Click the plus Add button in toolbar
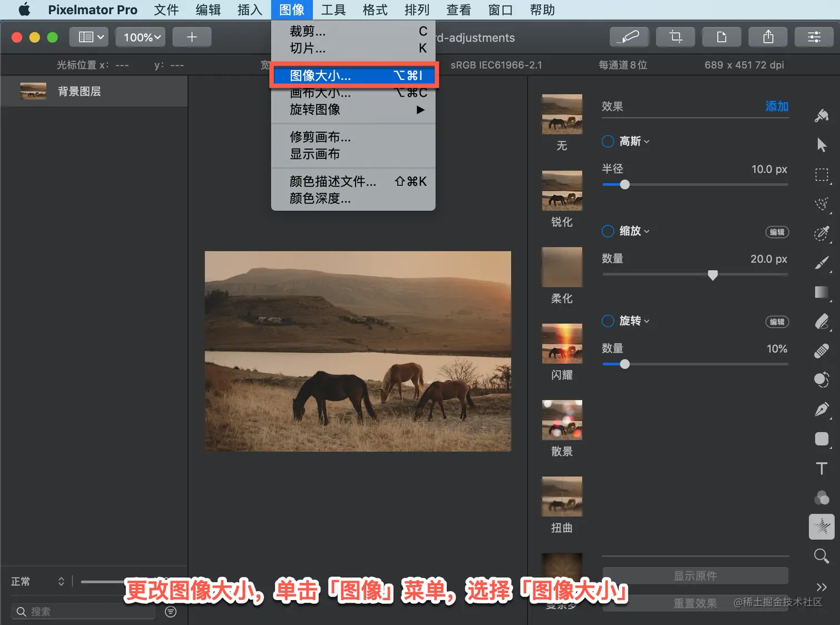Image resolution: width=840 pixels, height=625 pixels. (x=192, y=37)
